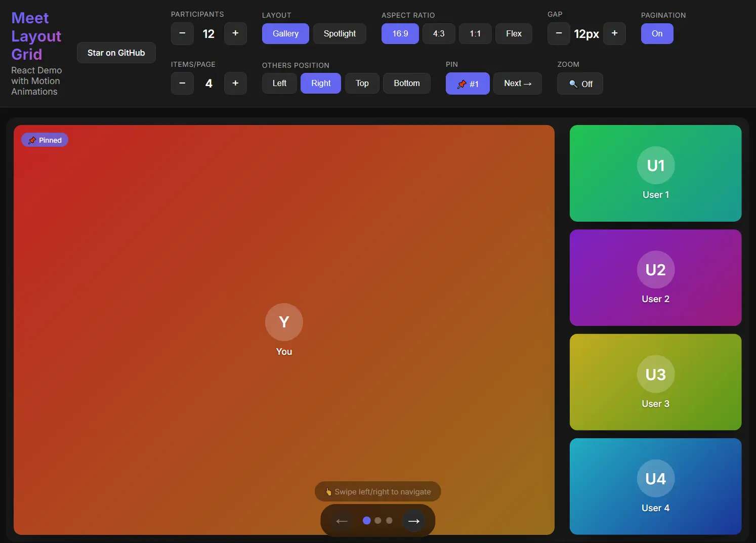Screen dimensions: 756x543
Task: Select the User 3 tile
Action: click(655, 382)
